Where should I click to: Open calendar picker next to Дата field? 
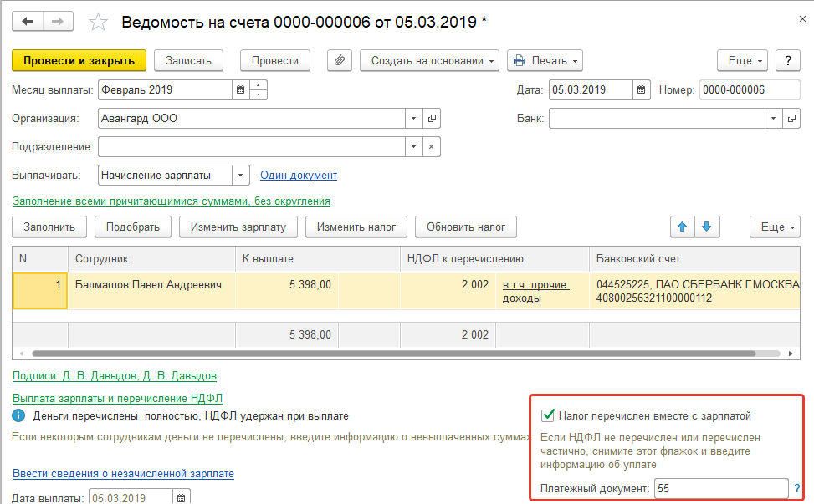(x=641, y=89)
